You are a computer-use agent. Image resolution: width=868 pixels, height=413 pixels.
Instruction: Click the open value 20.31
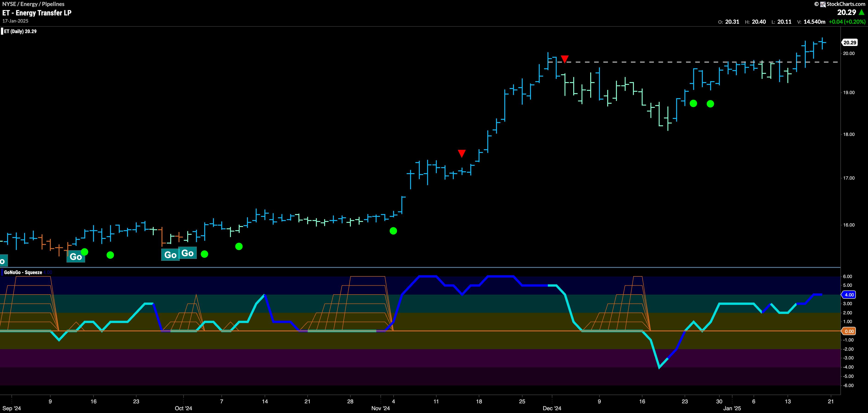732,22
